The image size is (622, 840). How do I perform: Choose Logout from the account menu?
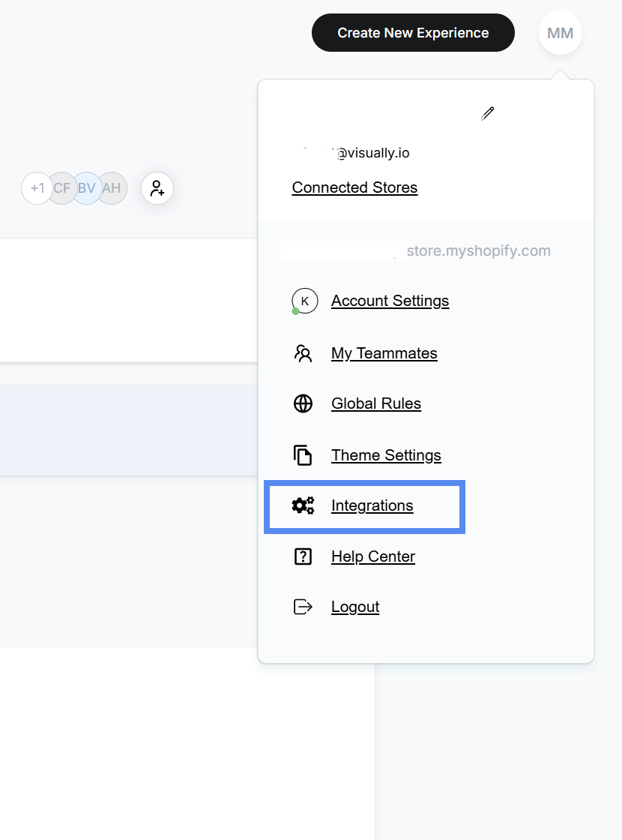click(354, 606)
